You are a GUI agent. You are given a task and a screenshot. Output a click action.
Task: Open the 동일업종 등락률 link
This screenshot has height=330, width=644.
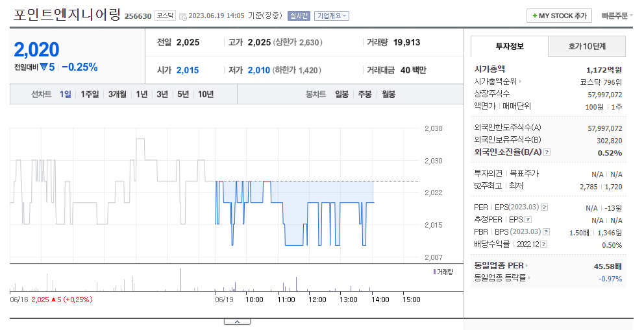point(500,278)
